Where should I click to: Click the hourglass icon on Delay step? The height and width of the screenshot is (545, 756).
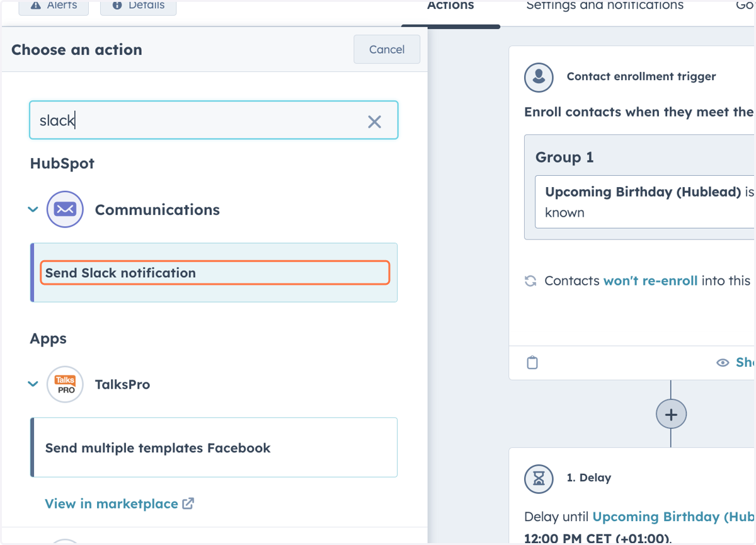pyautogui.click(x=539, y=478)
